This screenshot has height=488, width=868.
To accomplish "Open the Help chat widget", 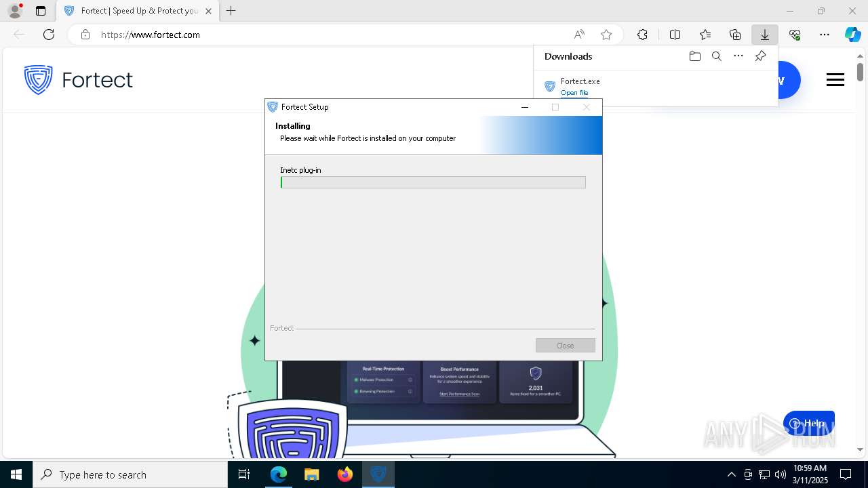I will pyautogui.click(x=808, y=424).
